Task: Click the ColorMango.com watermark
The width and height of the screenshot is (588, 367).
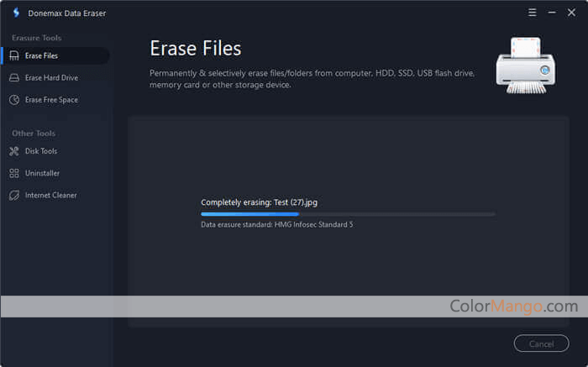Action: pyautogui.click(x=513, y=307)
